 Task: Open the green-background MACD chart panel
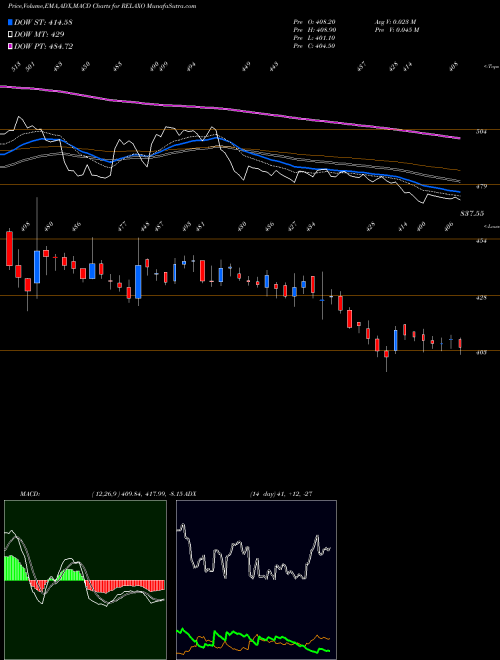[x=85, y=580]
